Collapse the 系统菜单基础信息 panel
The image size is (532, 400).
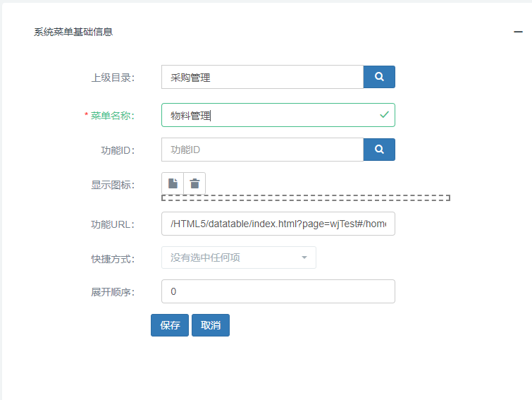(518, 32)
